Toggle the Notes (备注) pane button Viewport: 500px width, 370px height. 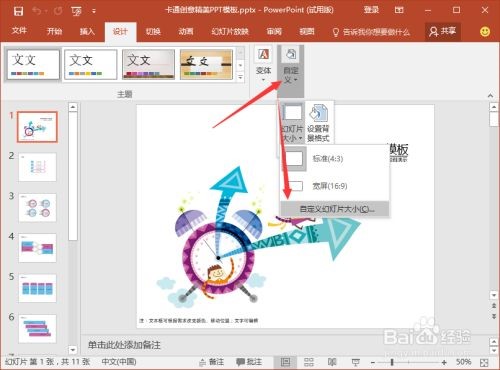pyautogui.click(x=211, y=362)
